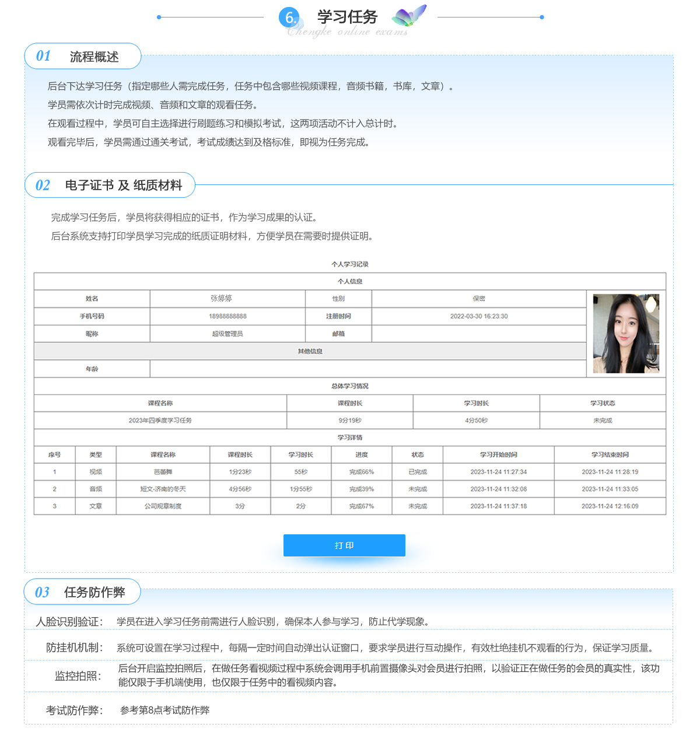Select the 01 流程概述 section header

(83, 57)
